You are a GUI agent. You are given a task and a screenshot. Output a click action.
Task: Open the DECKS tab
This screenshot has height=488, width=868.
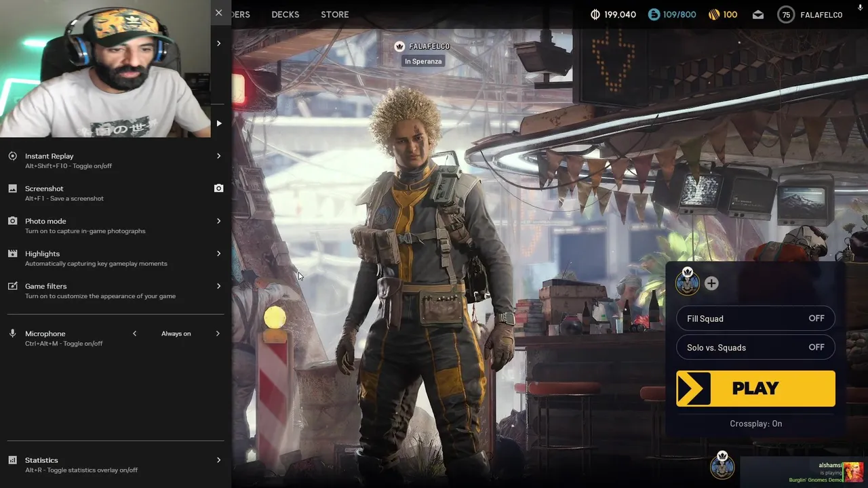pyautogui.click(x=285, y=14)
